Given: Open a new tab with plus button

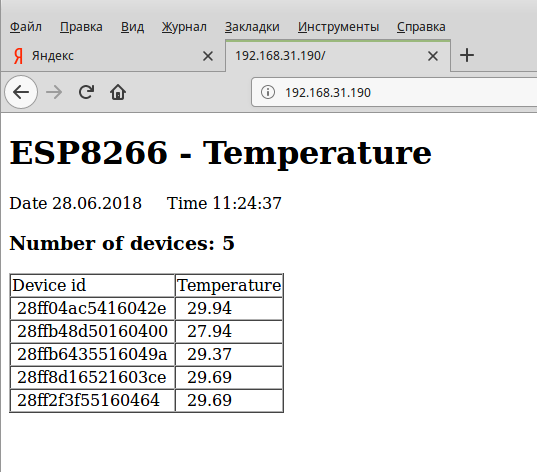Looking at the screenshot, I should (x=466, y=55).
